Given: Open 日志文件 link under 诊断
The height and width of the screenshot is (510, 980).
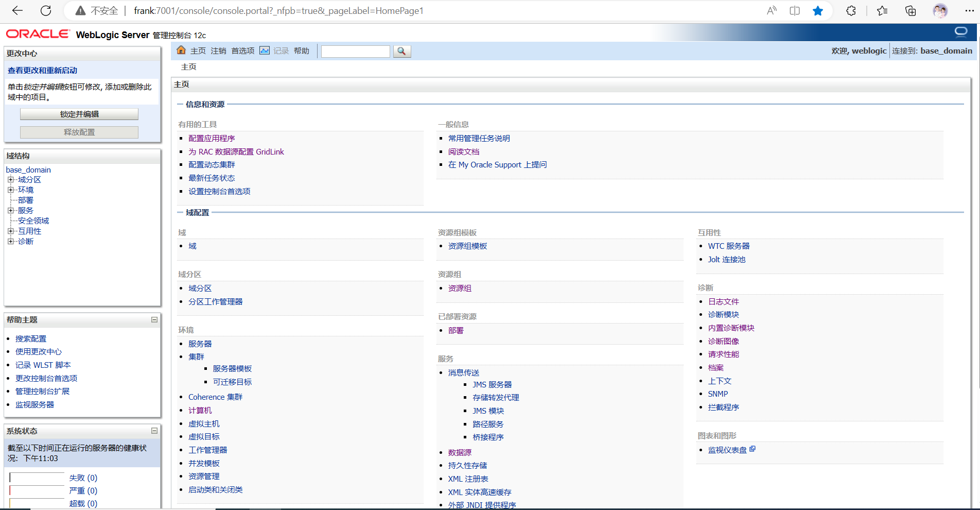Looking at the screenshot, I should coord(724,301).
